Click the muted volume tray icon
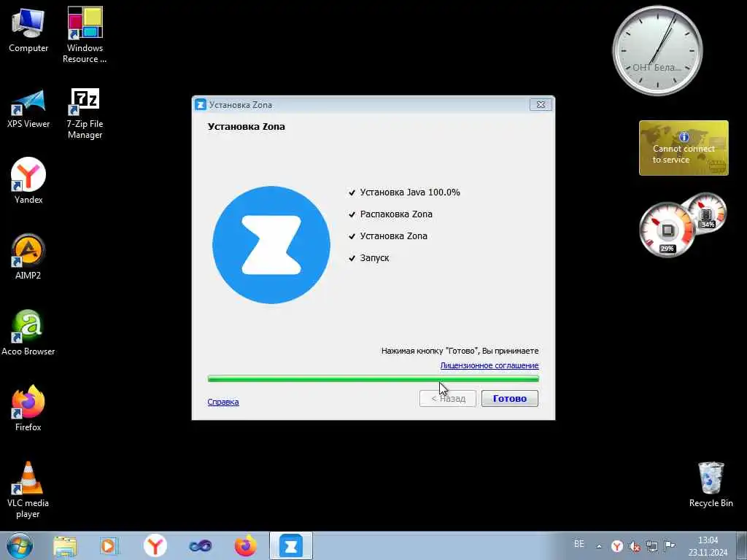Screen dimensions: 747x560 (x=634, y=546)
